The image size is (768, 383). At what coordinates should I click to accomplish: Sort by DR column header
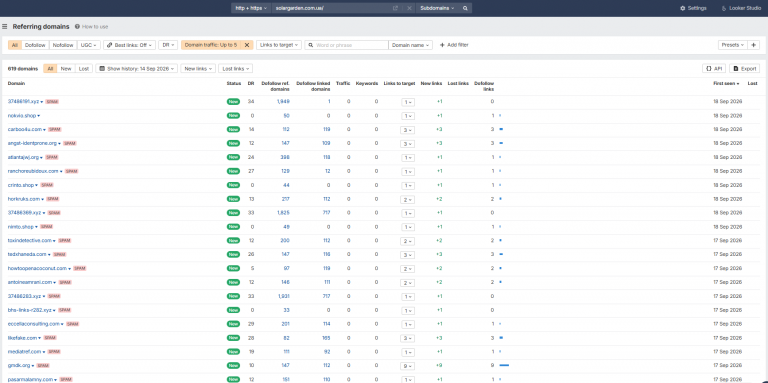click(251, 83)
